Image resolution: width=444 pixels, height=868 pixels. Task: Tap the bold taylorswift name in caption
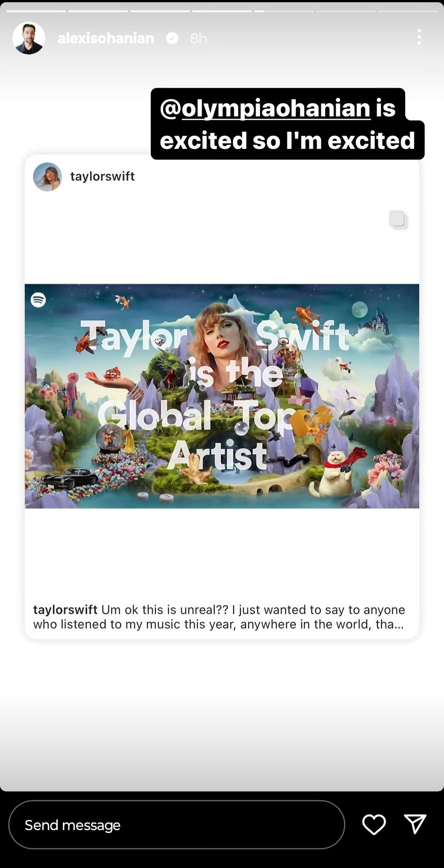point(65,610)
